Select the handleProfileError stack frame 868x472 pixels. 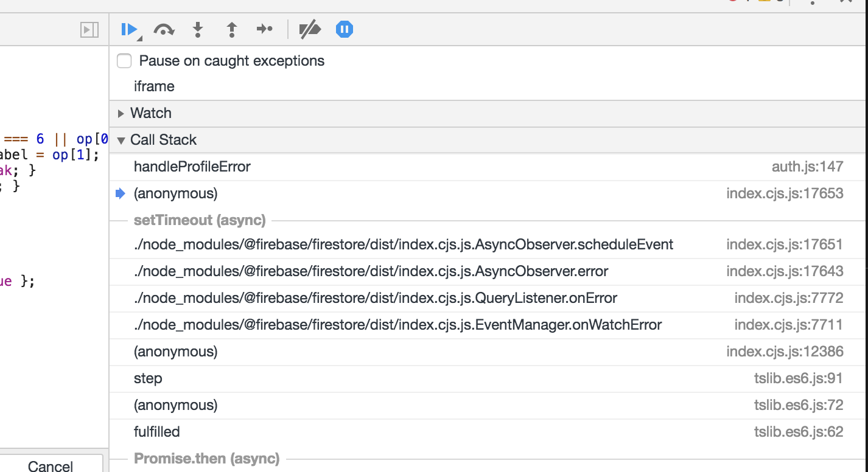click(192, 166)
